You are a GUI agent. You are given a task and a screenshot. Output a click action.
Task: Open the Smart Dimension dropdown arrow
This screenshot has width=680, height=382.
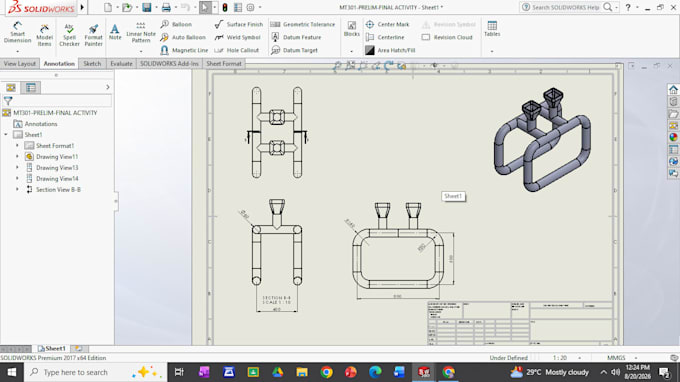[17, 52]
